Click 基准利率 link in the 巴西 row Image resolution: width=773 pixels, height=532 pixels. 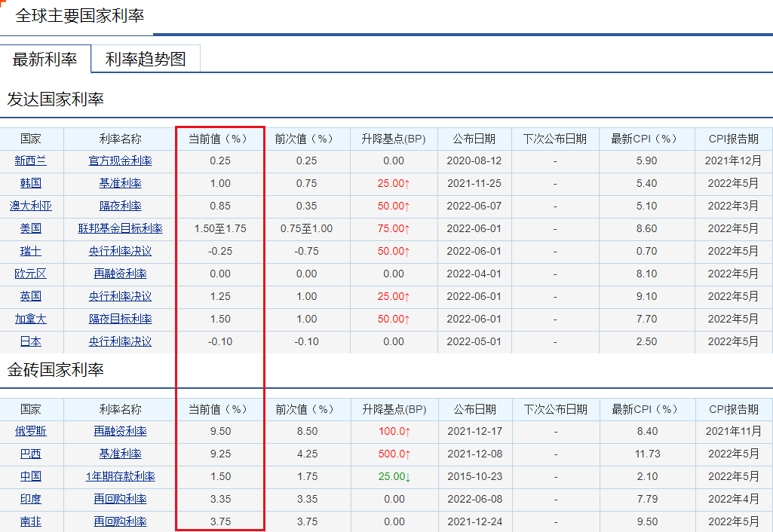point(121,454)
